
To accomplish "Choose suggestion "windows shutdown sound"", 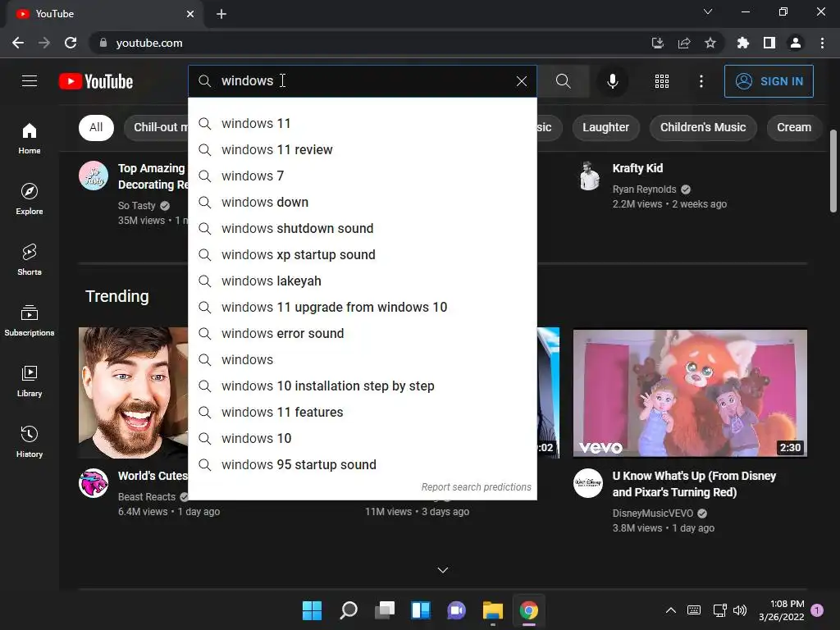I will click(363, 228).
